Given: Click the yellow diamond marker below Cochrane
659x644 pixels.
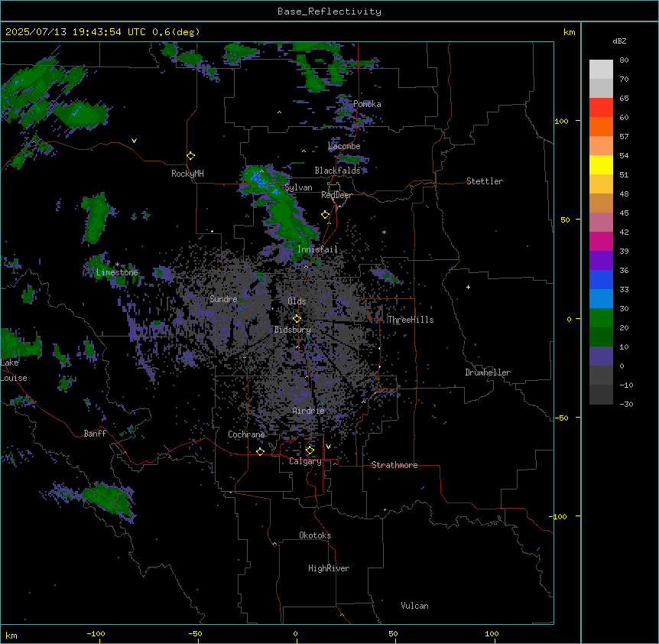Looking at the screenshot, I should coord(260,451).
